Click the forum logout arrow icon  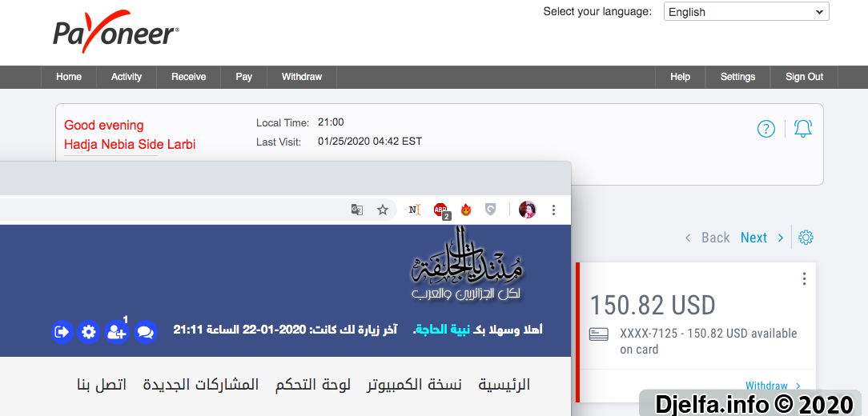pos(62,332)
